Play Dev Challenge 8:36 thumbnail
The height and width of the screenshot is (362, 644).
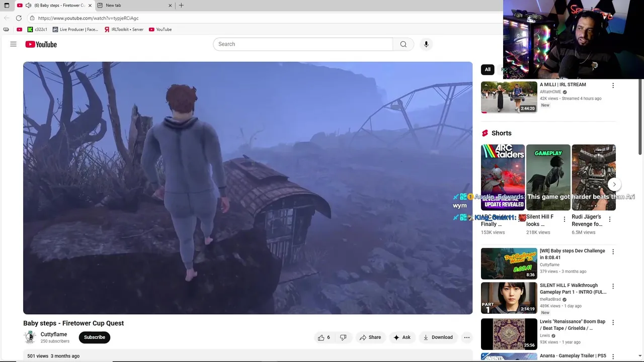click(x=509, y=263)
